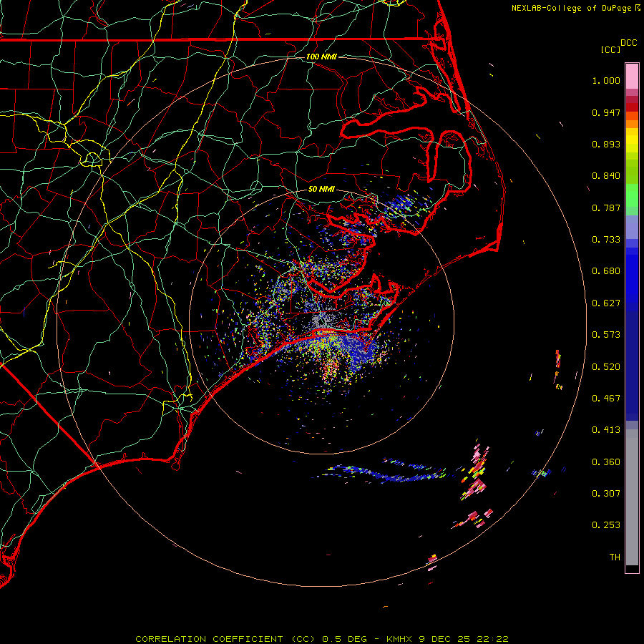Click the 0.520 scale value
The width and height of the screenshot is (644, 644).
[x=606, y=367]
